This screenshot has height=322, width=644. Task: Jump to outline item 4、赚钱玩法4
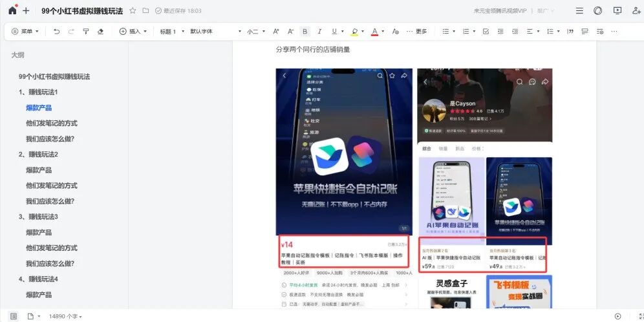point(38,279)
